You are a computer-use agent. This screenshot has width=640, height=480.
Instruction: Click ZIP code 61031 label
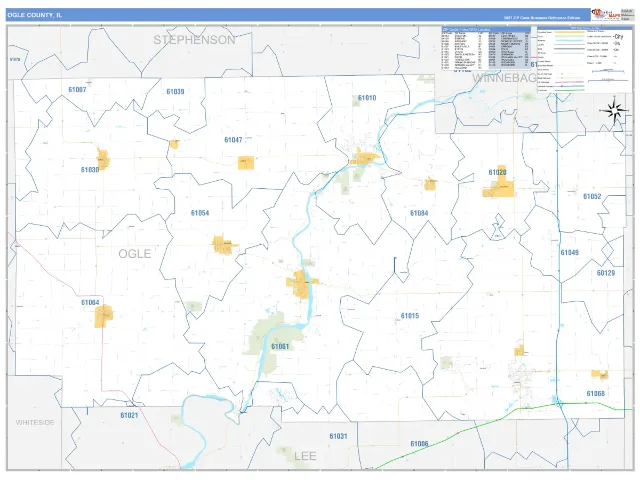(338, 436)
